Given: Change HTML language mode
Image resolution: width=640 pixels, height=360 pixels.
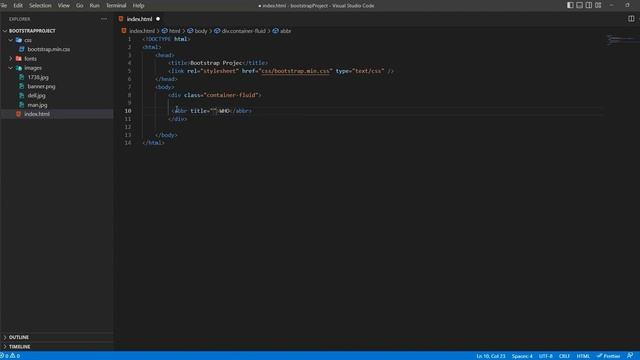Looking at the screenshot, I should (x=583, y=356).
